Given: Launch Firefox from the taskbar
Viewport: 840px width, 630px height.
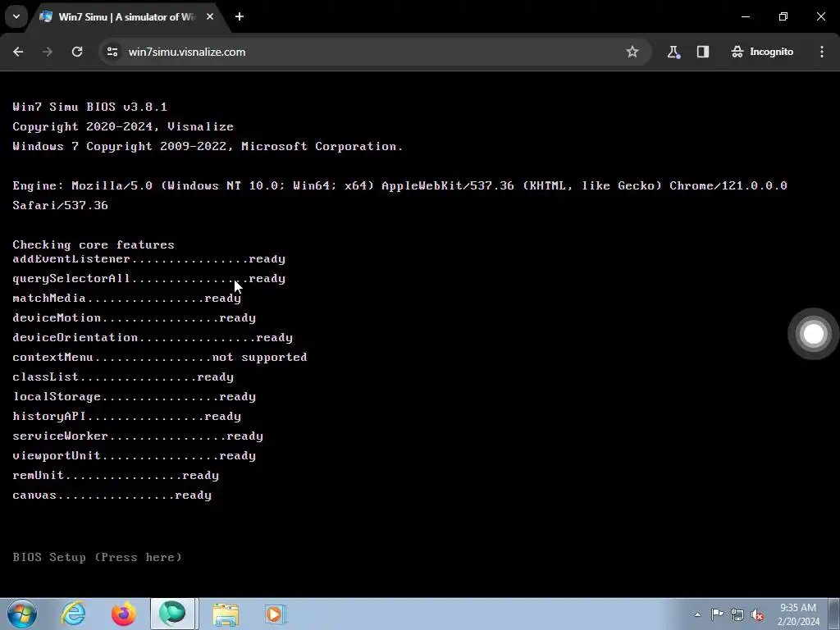Looking at the screenshot, I should click(124, 614).
